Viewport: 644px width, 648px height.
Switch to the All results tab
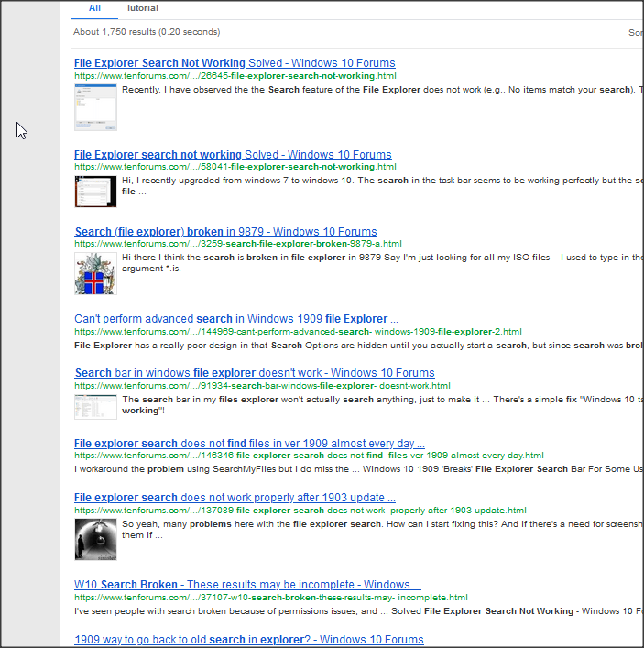click(94, 8)
